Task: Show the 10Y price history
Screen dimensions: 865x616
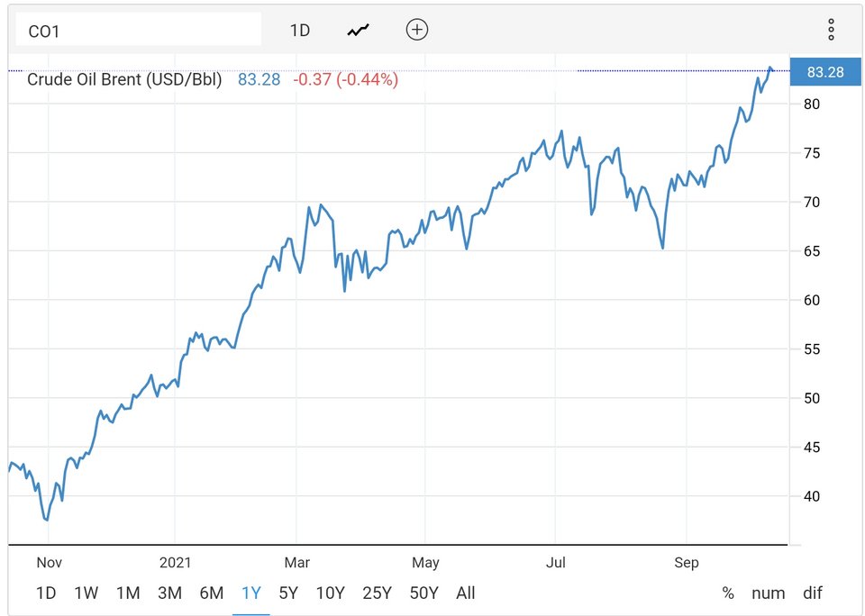Action: (330, 593)
